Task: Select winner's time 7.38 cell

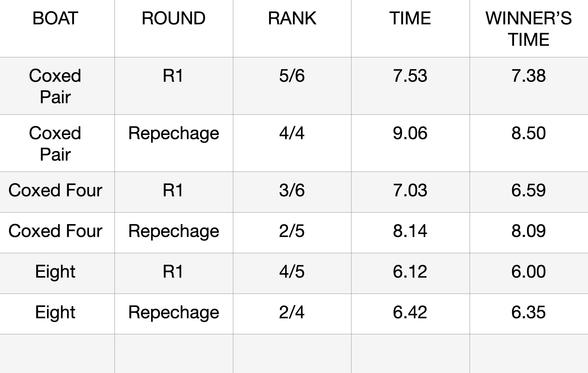Action: click(529, 76)
